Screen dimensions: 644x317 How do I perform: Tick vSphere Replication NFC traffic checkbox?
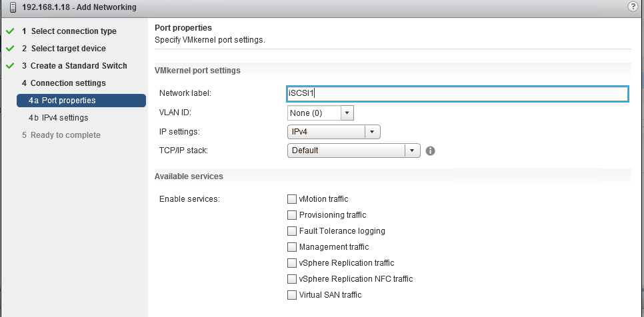(x=291, y=279)
